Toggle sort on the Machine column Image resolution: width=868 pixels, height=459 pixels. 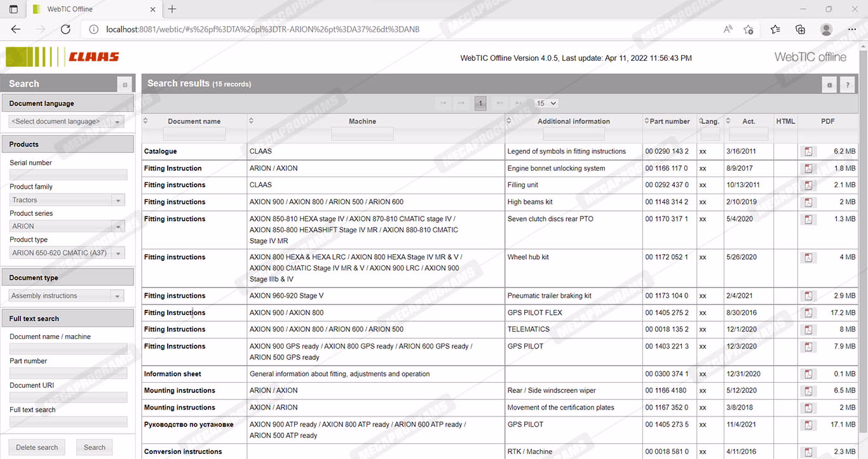click(x=251, y=121)
